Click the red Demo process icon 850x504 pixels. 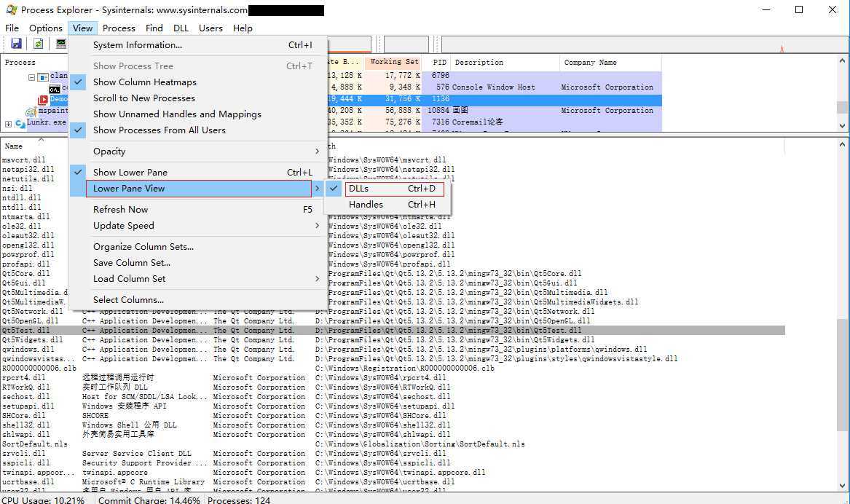[44, 99]
